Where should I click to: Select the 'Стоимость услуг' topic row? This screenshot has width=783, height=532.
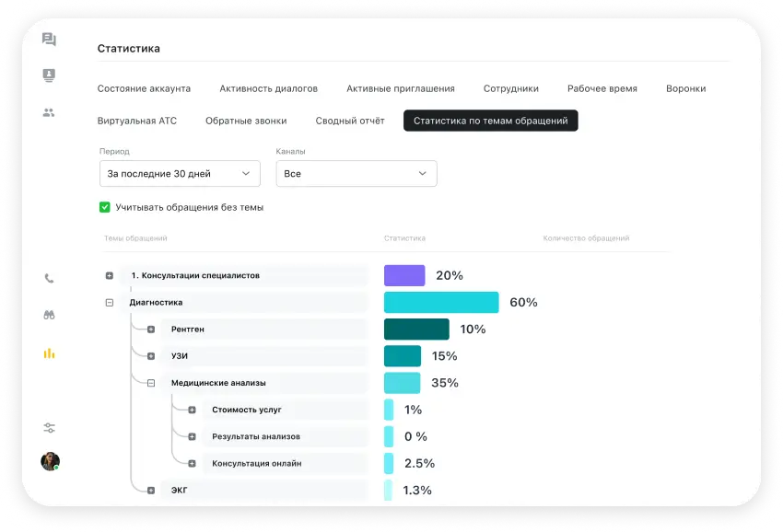pyautogui.click(x=246, y=410)
